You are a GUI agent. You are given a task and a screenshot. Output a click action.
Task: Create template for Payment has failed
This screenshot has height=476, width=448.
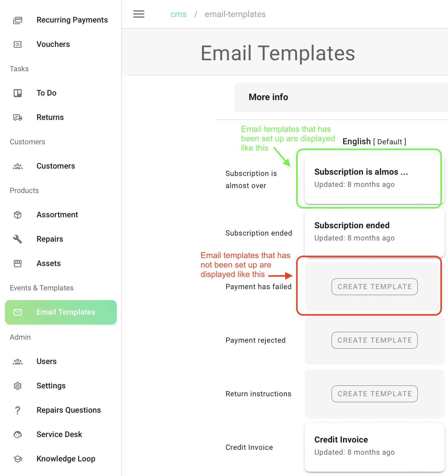point(375,287)
